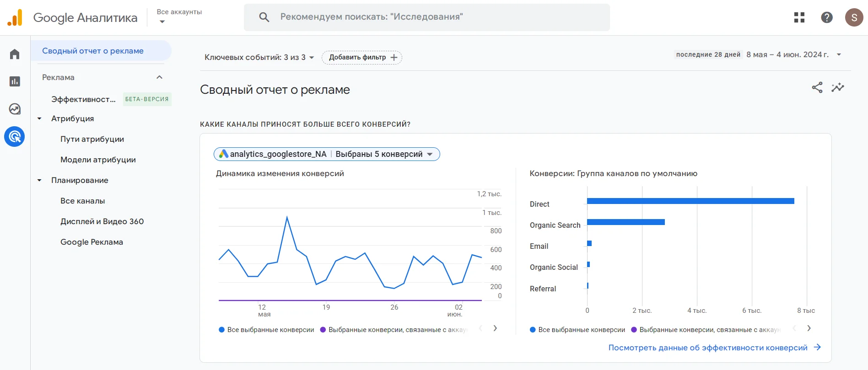Screen dimensions: 868x370
Task: Click the arrow icon after the conversion performance link
Action: [x=818, y=348]
